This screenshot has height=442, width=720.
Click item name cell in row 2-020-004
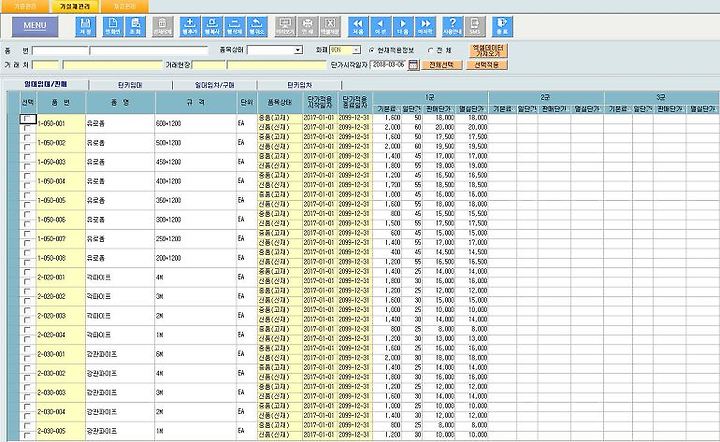tap(120, 335)
